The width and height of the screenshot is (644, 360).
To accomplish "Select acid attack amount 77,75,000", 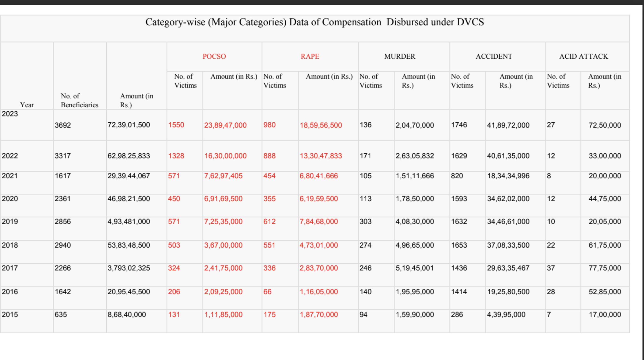I will pos(605,268).
